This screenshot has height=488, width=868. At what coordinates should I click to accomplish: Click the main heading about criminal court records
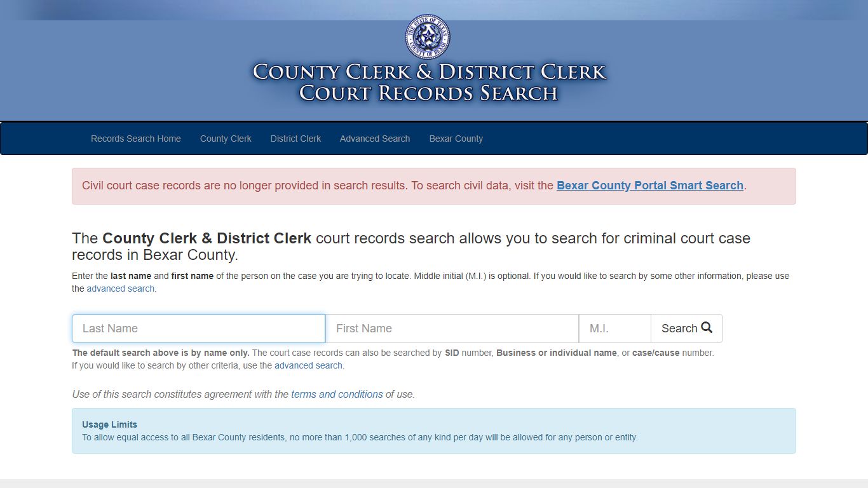[411, 247]
